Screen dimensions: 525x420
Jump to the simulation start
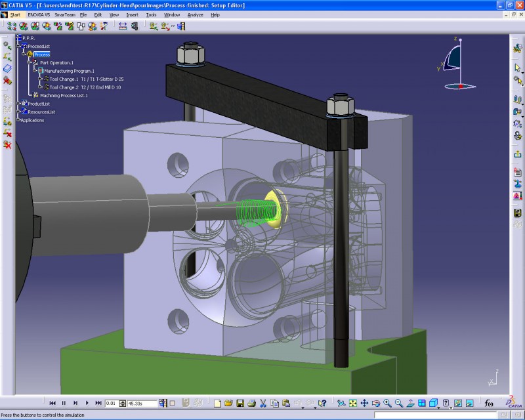coord(52,403)
